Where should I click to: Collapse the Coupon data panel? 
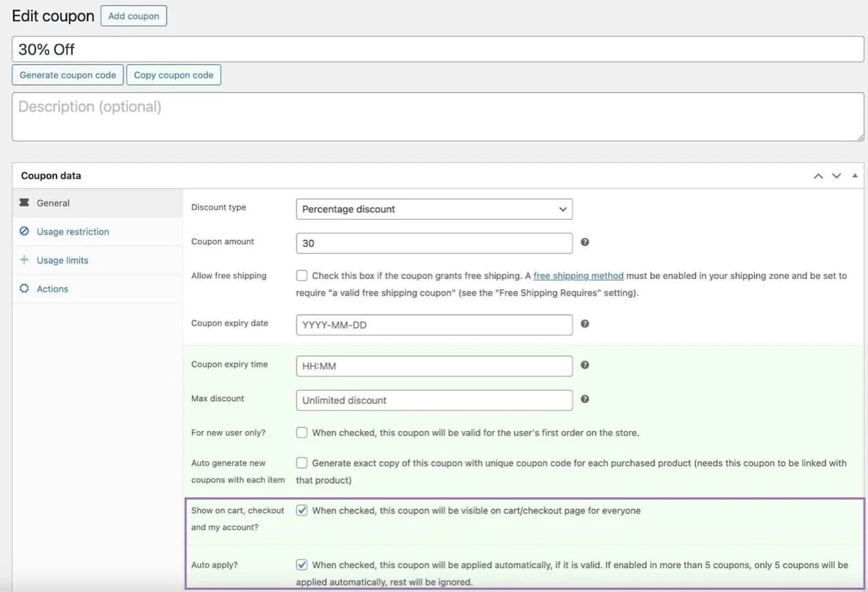(x=854, y=175)
